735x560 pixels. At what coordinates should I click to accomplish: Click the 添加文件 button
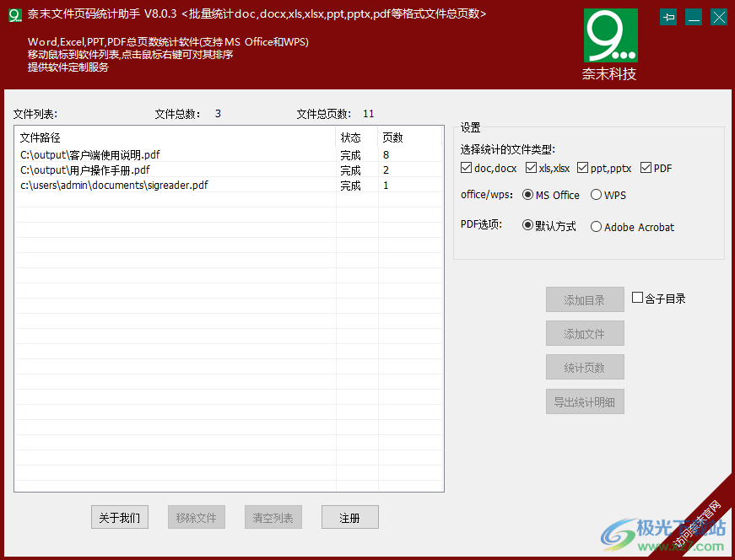pyautogui.click(x=585, y=333)
